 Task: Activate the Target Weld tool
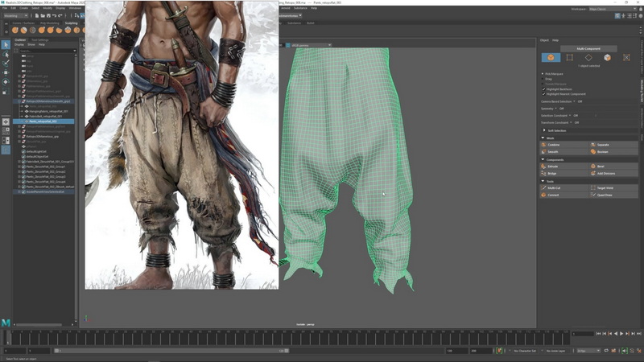coord(613,187)
